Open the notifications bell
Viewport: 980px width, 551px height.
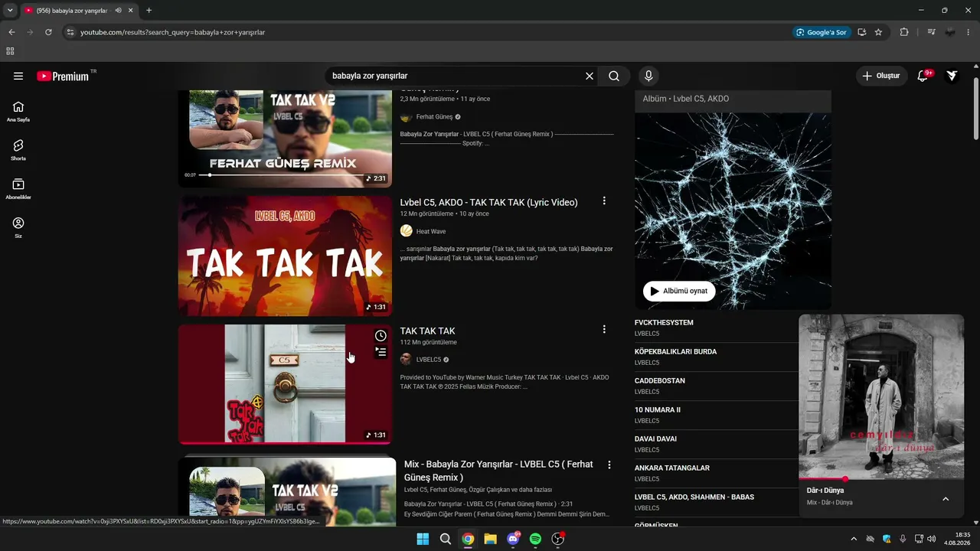(x=923, y=76)
